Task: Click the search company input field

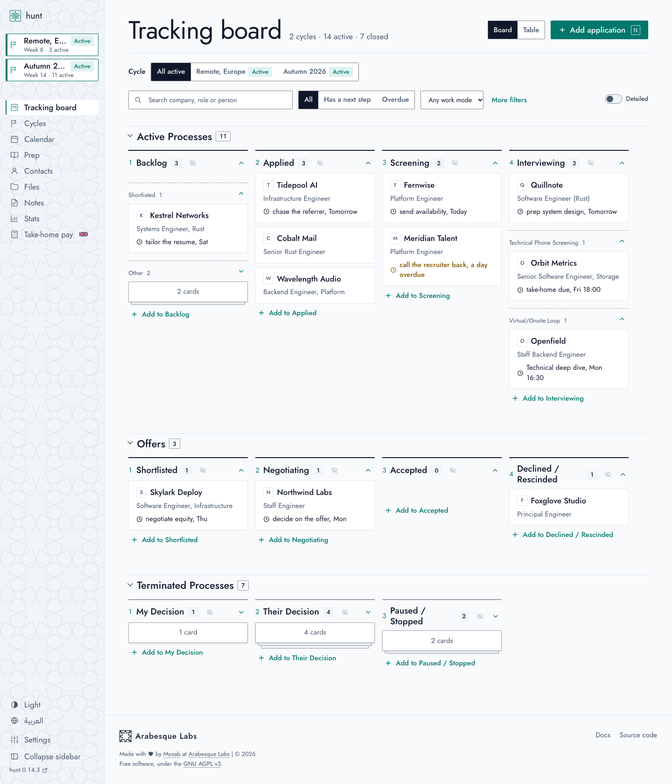Action: coord(210,100)
